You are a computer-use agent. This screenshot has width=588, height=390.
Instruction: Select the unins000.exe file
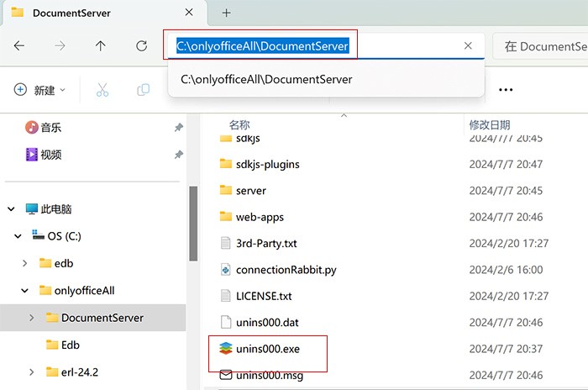pos(260,349)
